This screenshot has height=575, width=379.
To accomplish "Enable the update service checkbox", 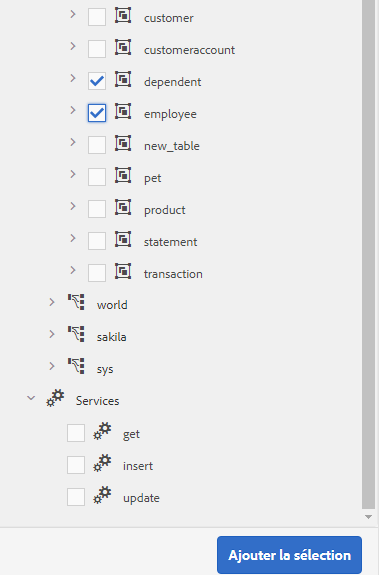I will [x=76, y=497].
